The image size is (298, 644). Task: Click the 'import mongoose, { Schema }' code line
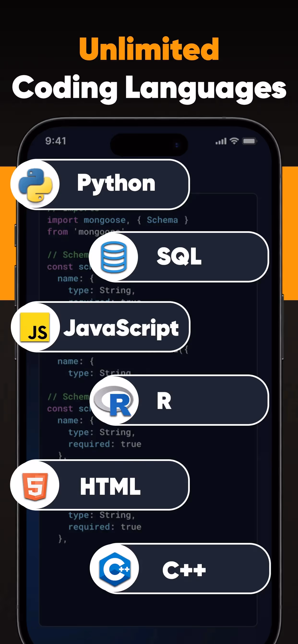click(x=118, y=220)
